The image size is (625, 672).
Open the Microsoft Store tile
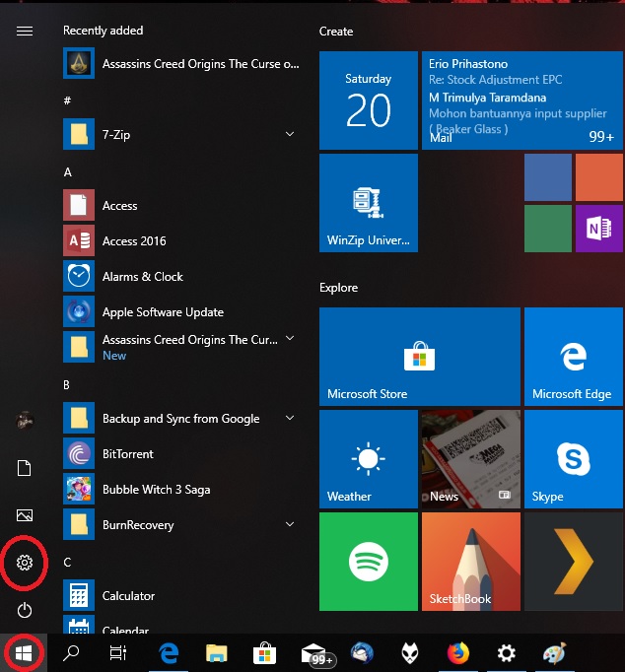click(x=420, y=357)
